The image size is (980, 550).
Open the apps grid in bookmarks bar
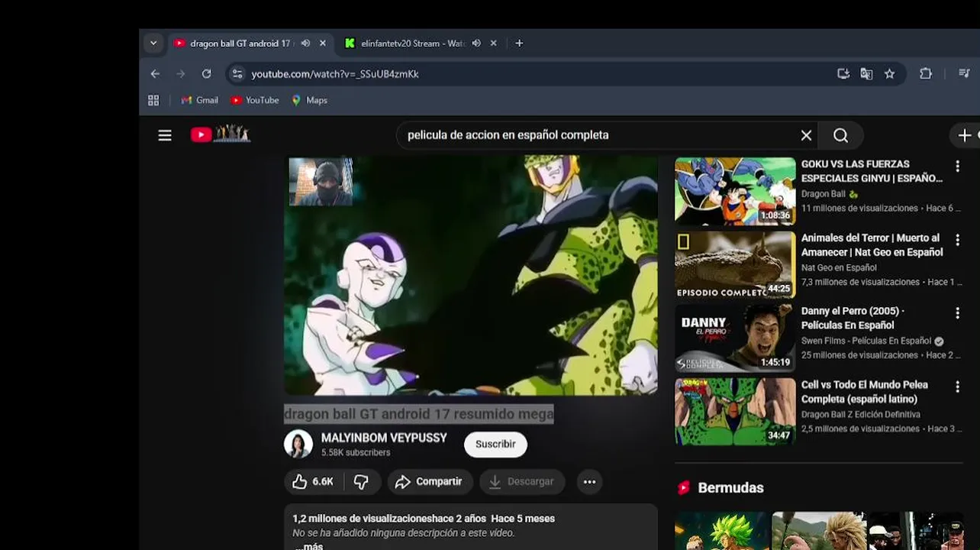(x=153, y=100)
